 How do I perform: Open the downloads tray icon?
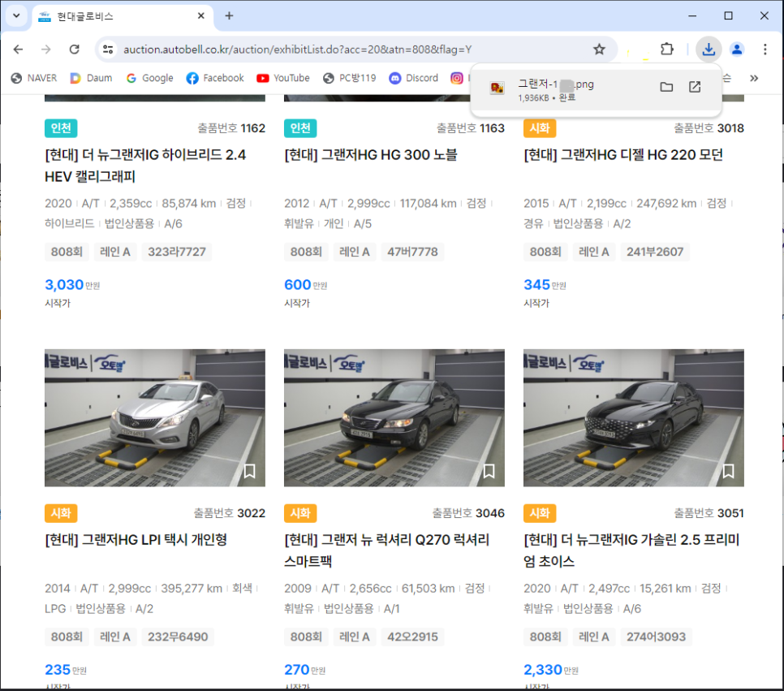click(709, 50)
